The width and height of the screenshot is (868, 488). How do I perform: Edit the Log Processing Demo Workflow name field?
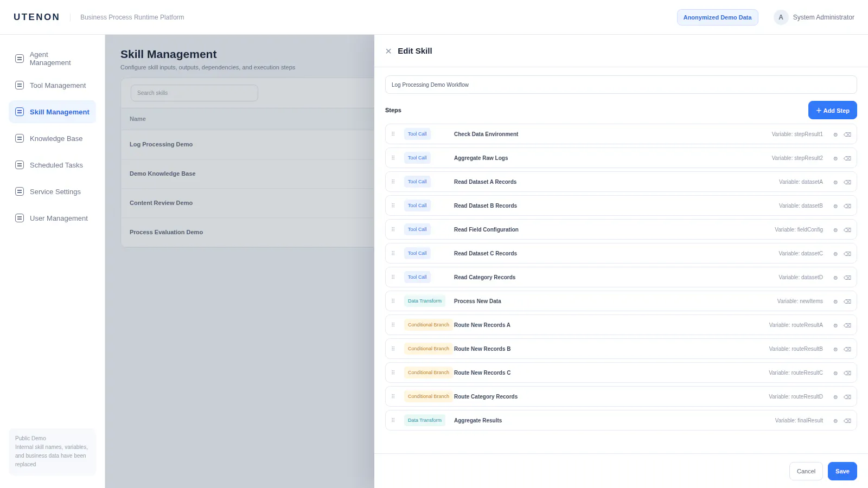[621, 85]
